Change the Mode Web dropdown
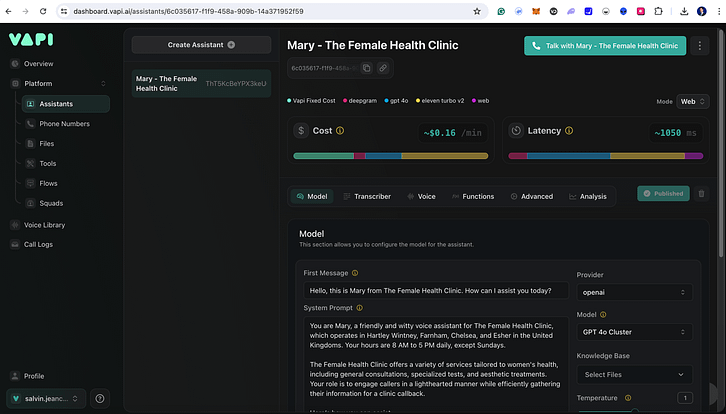This screenshot has height=414, width=726. click(x=692, y=101)
